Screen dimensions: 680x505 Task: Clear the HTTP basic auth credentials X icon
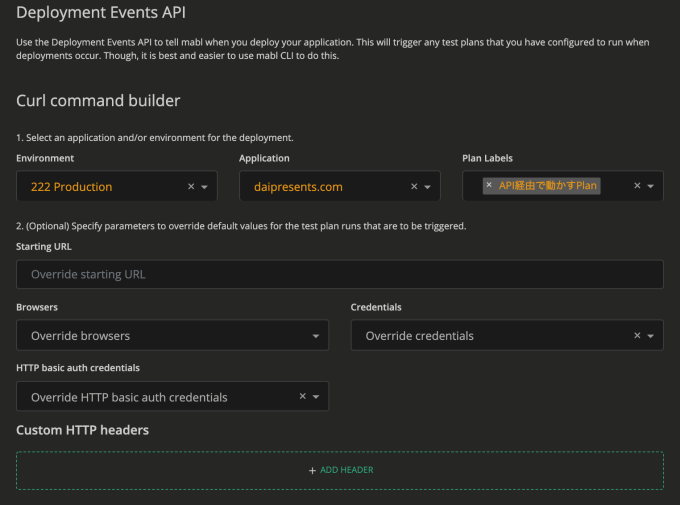pos(303,397)
